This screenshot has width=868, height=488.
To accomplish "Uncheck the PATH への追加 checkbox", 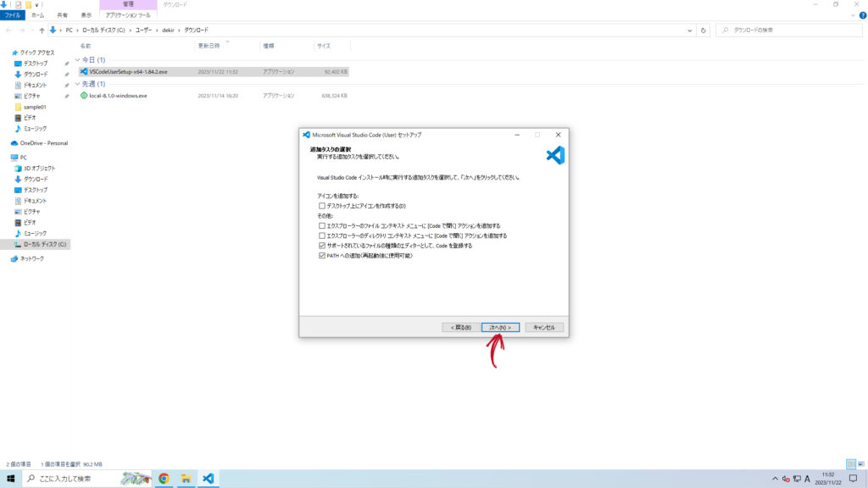I will [321, 256].
